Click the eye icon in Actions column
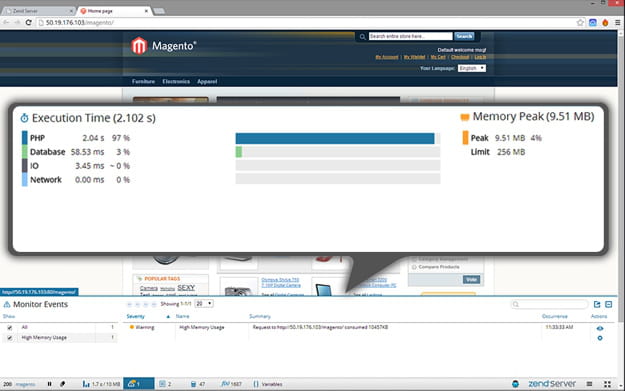Viewport: 625px width, 391px height. pyautogui.click(x=599, y=328)
